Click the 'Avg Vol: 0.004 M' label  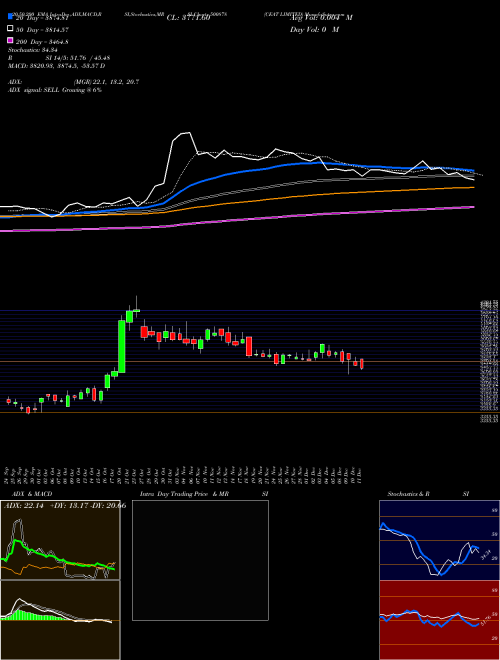pyautogui.click(x=321, y=18)
